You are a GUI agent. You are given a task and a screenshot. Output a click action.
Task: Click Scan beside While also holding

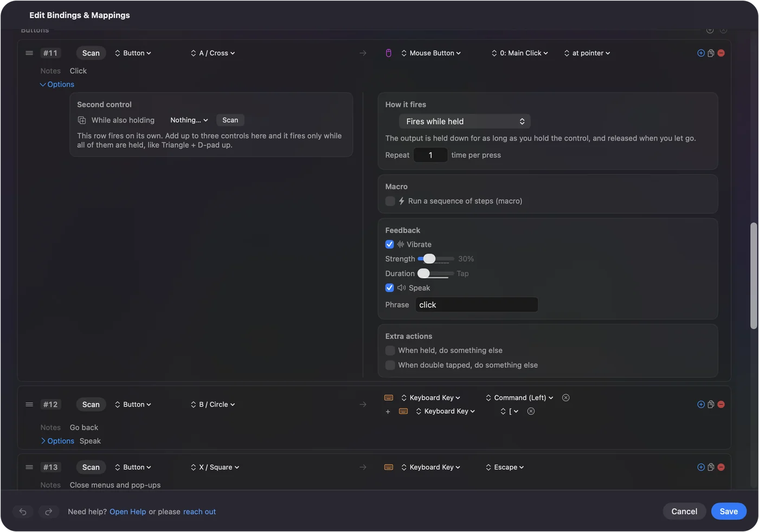(x=230, y=120)
